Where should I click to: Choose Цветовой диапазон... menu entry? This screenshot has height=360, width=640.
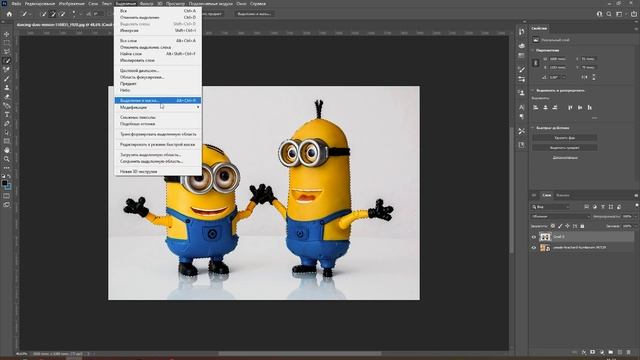(x=158, y=70)
